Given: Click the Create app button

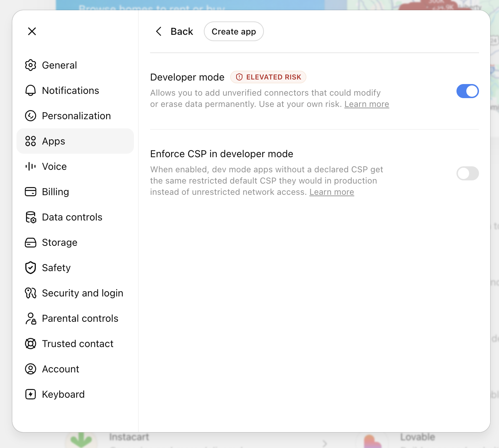Looking at the screenshot, I should pyautogui.click(x=234, y=31).
